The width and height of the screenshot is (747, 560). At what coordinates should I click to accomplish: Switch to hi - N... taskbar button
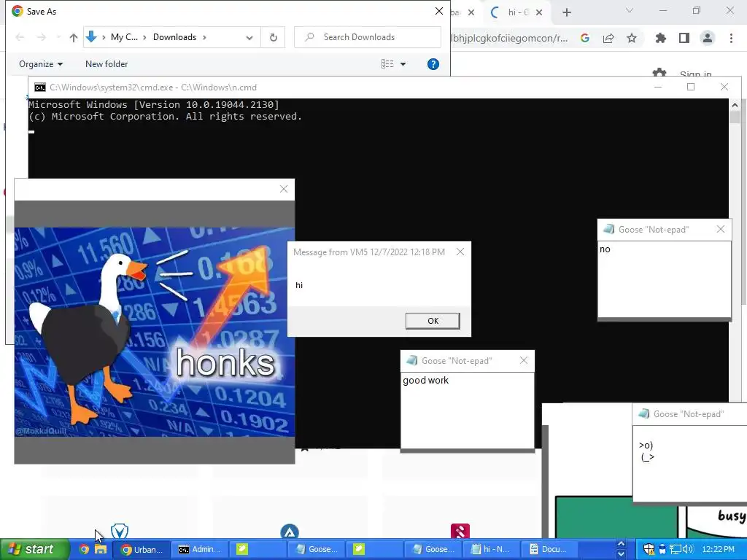point(491,549)
